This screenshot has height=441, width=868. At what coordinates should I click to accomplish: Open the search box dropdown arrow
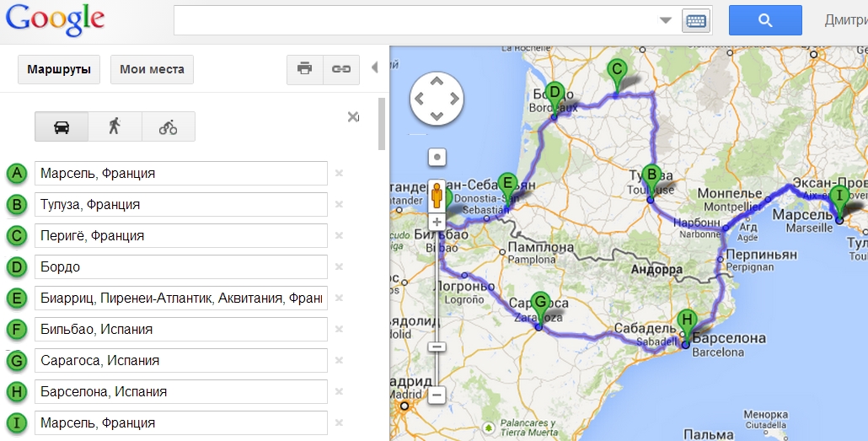point(665,20)
